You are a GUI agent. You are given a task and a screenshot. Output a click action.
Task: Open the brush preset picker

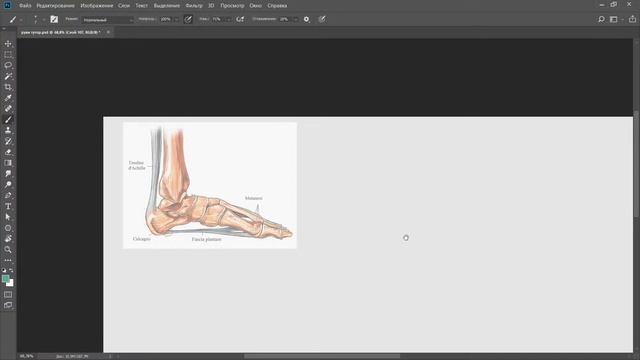[x=35, y=19]
